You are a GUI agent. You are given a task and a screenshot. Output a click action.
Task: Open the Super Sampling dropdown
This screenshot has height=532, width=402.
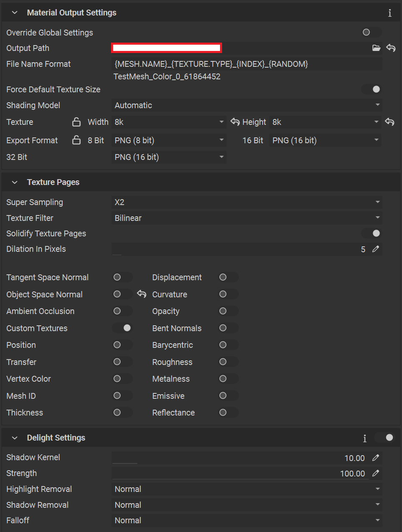(247, 202)
